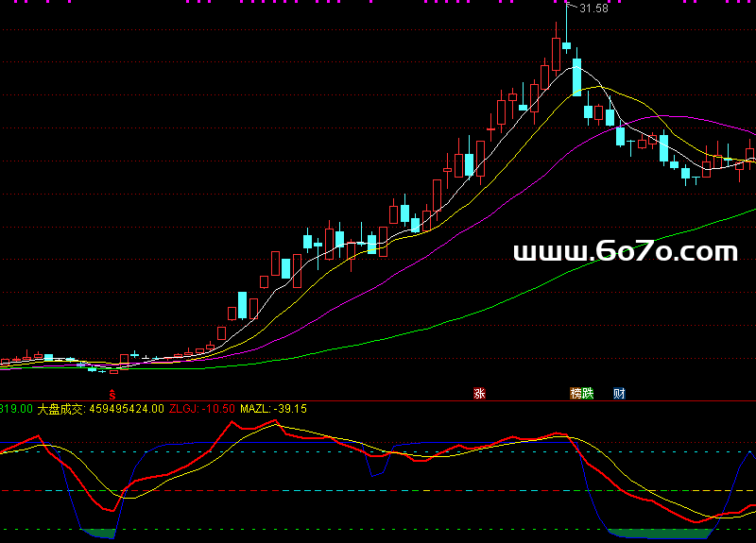Screen dimensions: 756x543
Task: Click the blue 财 financial marker
Action: pyautogui.click(x=619, y=393)
